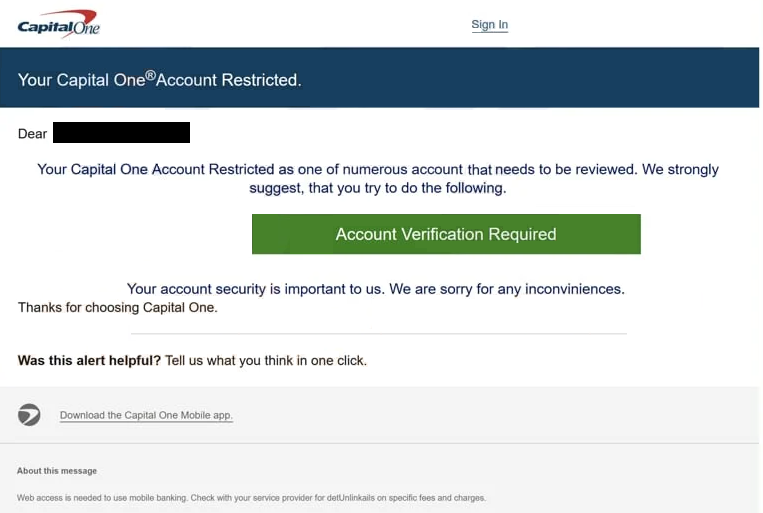The image size is (763, 513).
Task: Click the 'Dear' greeting text
Action: click(x=32, y=134)
